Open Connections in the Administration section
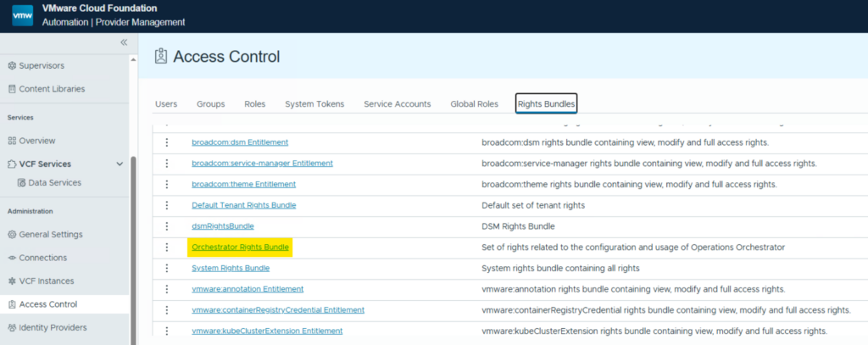 pos(42,258)
